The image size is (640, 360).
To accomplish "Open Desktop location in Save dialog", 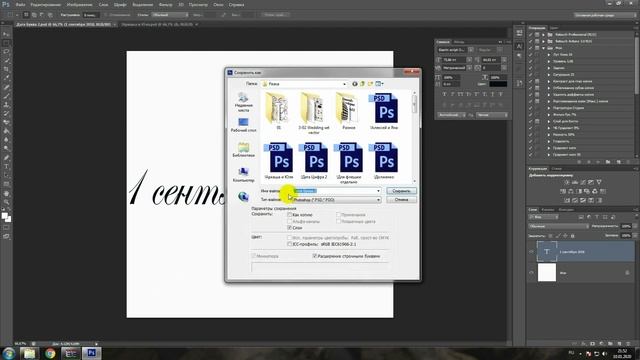I will (x=243, y=125).
